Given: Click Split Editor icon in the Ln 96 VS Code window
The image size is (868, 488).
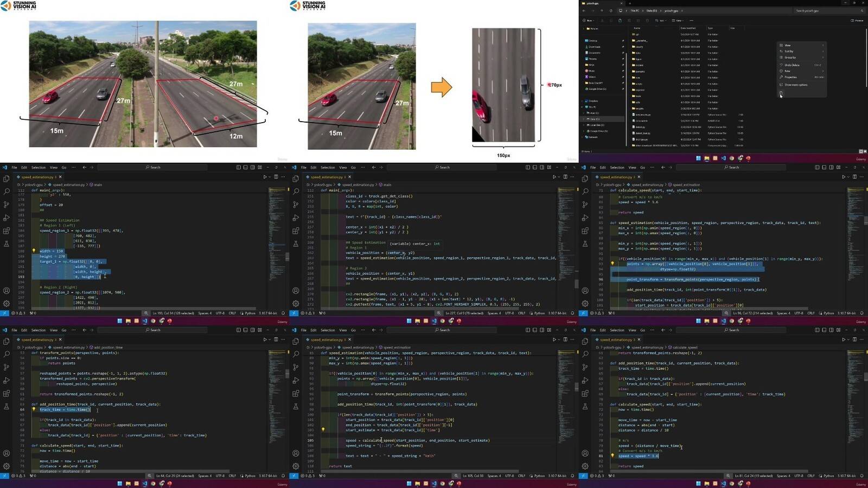Looking at the screenshot, I should click(854, 177).
